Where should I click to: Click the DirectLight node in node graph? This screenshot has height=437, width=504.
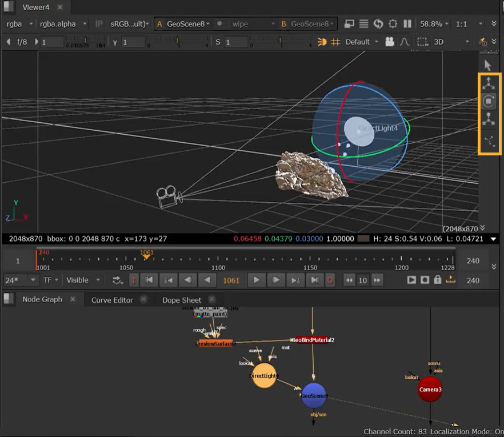(x=263, y=375)
